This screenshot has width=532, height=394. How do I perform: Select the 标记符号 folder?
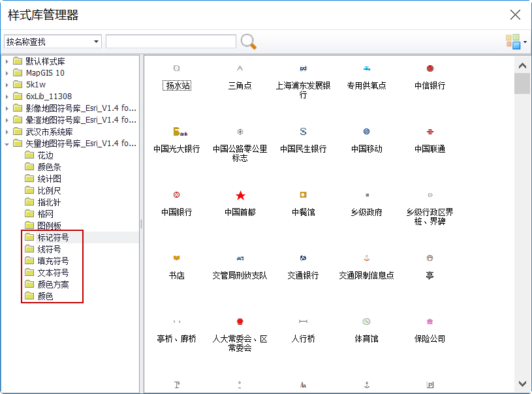coord(53,237)
